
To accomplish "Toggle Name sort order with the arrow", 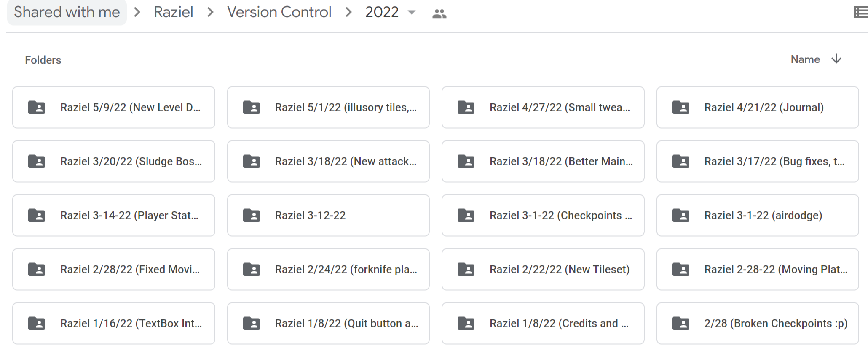I will (836, 59).
